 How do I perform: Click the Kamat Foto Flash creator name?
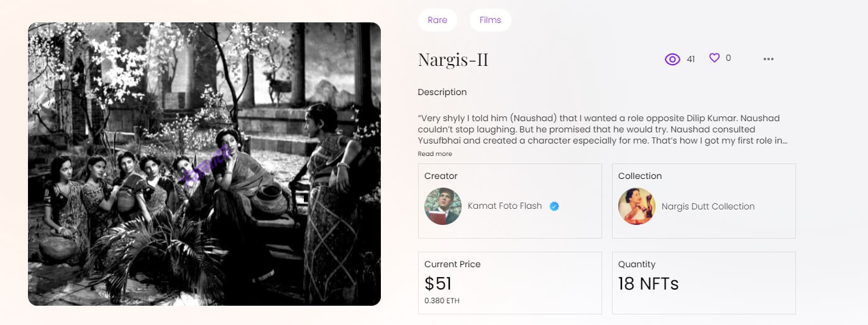[505, 206]
